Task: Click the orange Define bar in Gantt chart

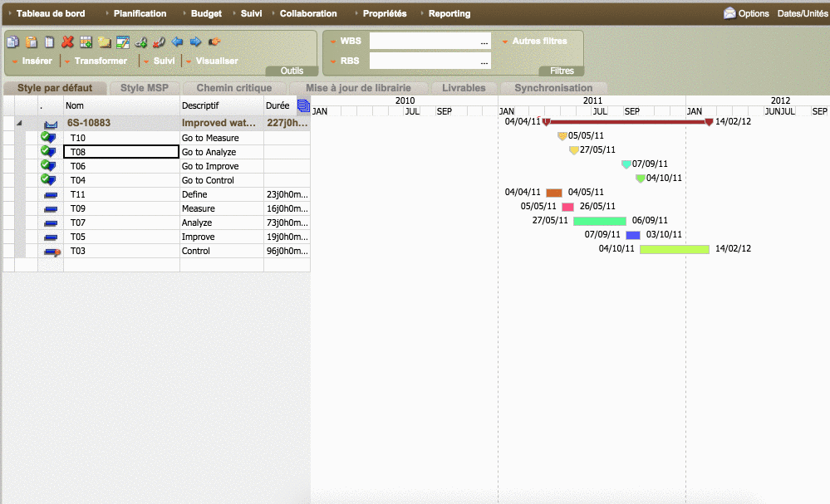Action: pyautogui.click(x=553, y=193)
